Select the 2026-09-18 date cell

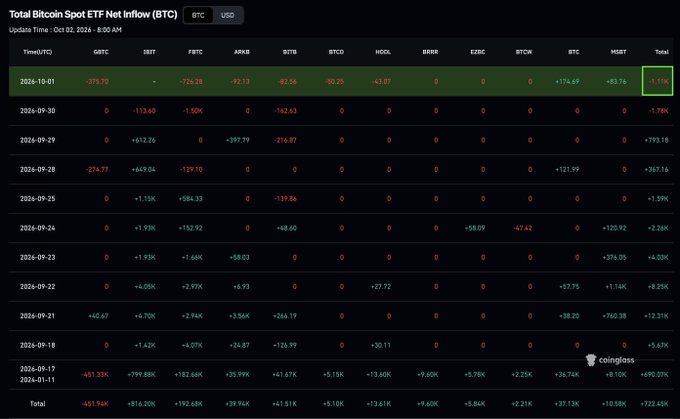[38, 346]
